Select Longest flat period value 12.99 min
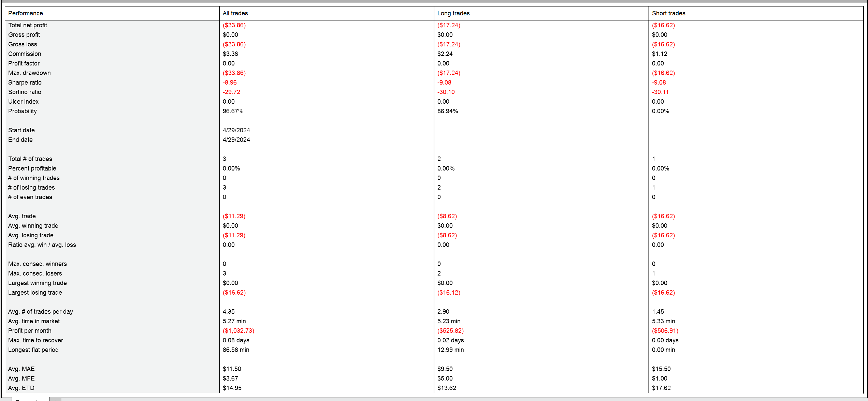 (450, 350)
